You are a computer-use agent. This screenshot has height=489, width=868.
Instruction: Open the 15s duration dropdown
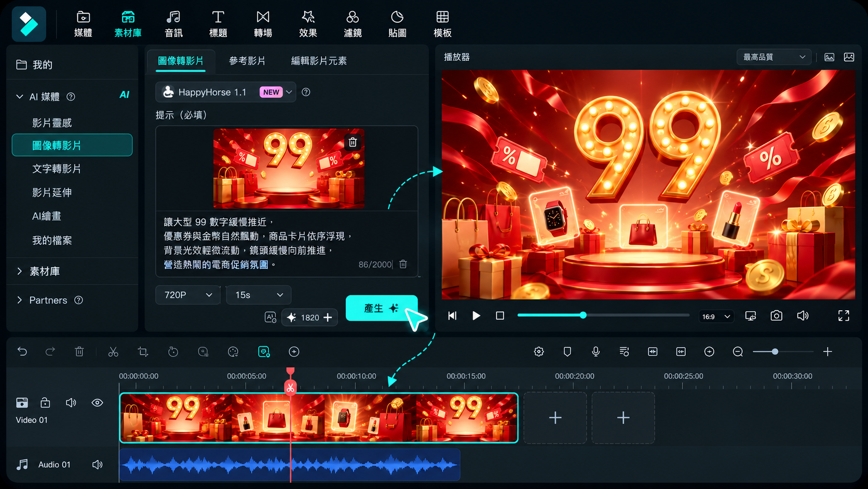[x=259, y=295]
